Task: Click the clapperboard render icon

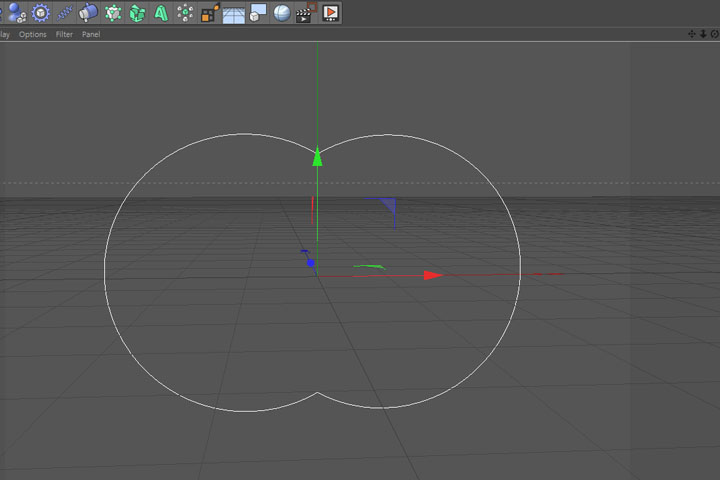Action: tap(306, 12)
